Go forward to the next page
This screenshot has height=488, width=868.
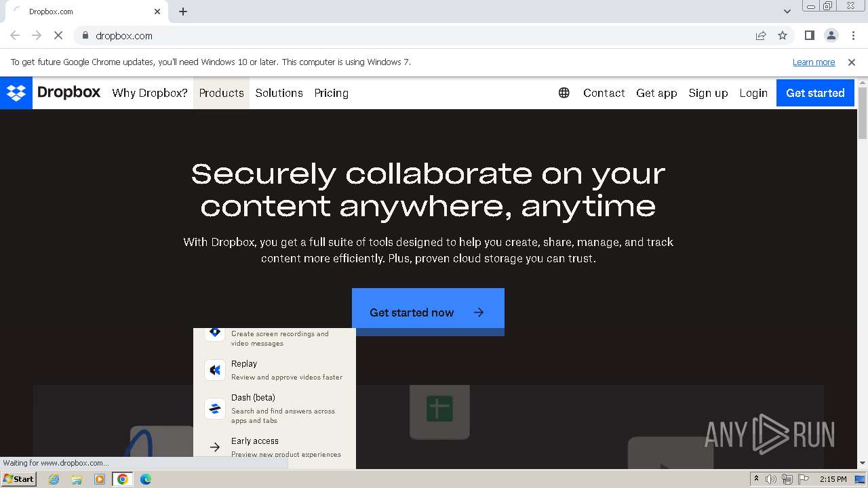tap(37, 35)
